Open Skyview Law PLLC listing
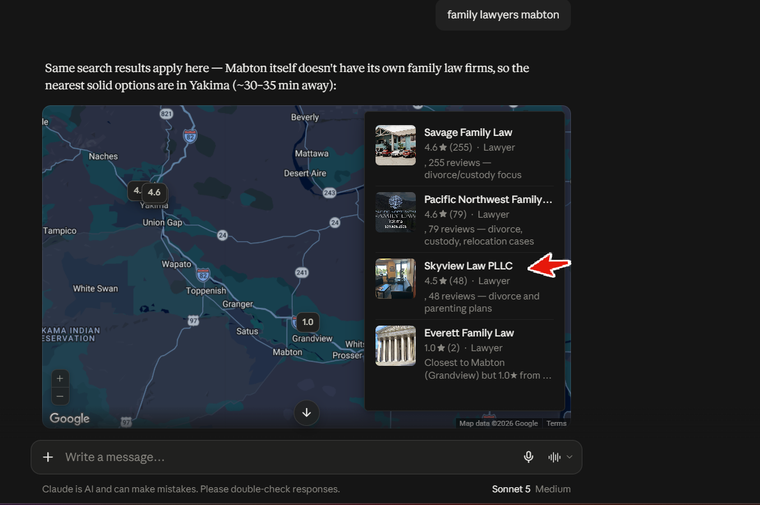 pos(464,286)
